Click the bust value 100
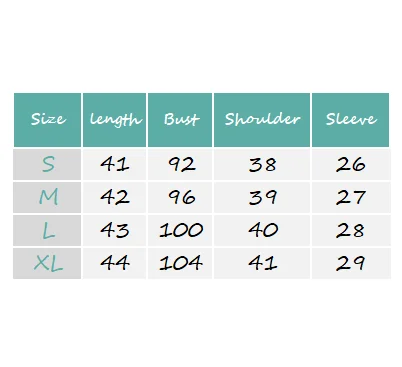Screen dimensions: 402x367 pos(180,230)
